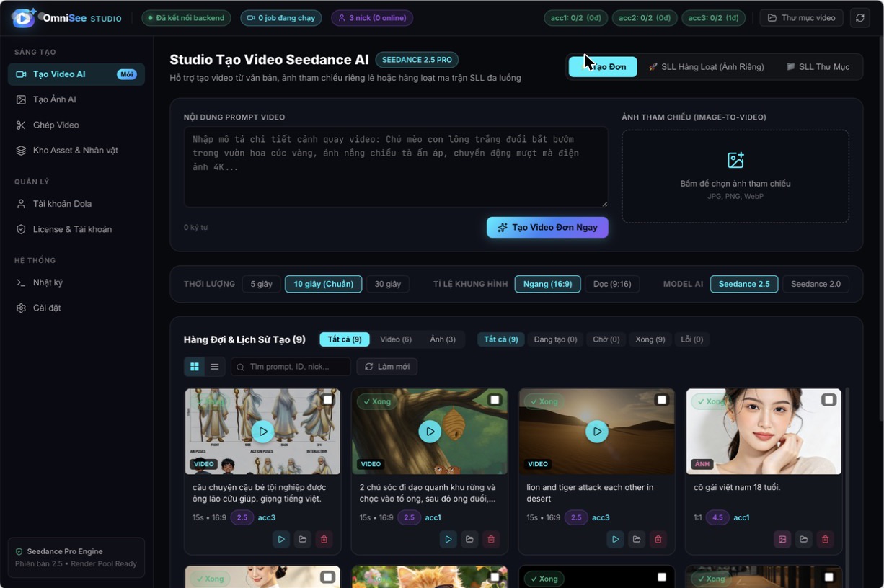884x588 pixels.
Task: Play thumbnail of lion and tiger video
Action: click(x=597, y=432)
